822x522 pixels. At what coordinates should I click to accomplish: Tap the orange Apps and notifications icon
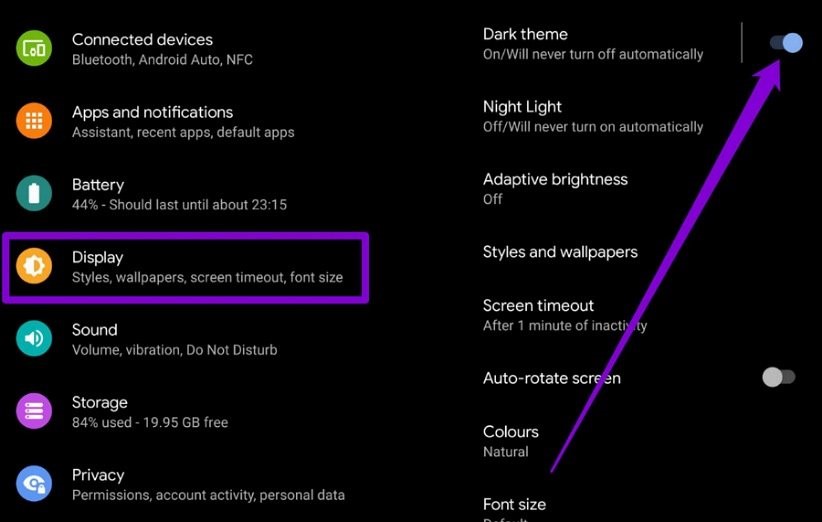pos(34,121)
